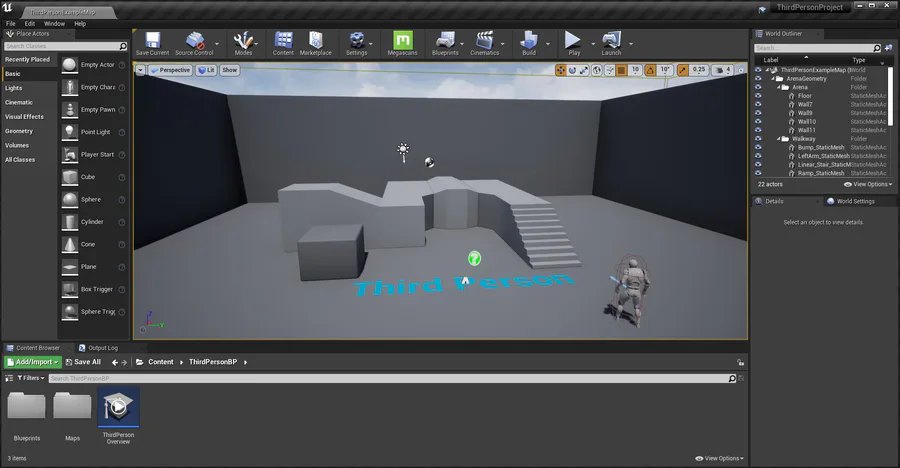Pick the Box Trigger actor icon
This screenshot has width=900, height=468.
pyautogui.click(x=69, y=289)
